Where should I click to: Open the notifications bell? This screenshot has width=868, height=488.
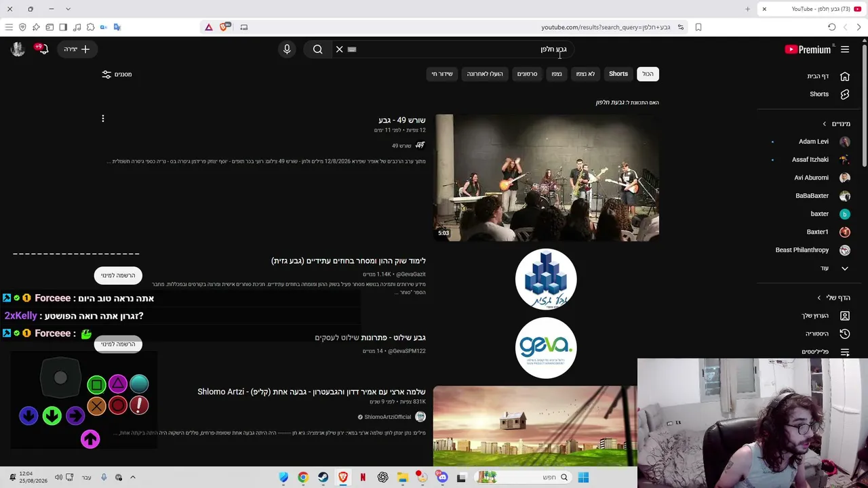[x=43, y=49]
